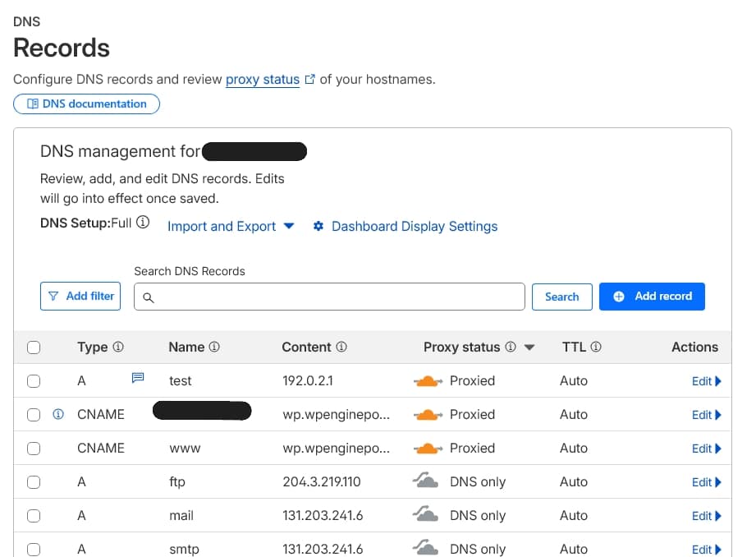This screenshot has height=557, width=756.
Task: Sort by Proxy status using the arrow
Action: click(529, 348)
